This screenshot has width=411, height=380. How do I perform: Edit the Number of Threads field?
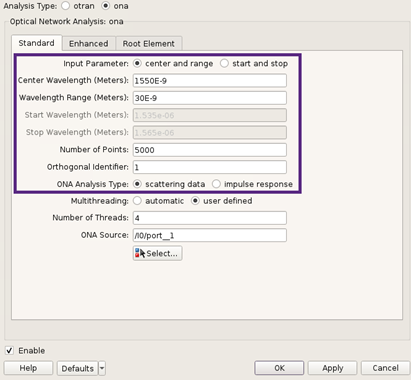210,218
